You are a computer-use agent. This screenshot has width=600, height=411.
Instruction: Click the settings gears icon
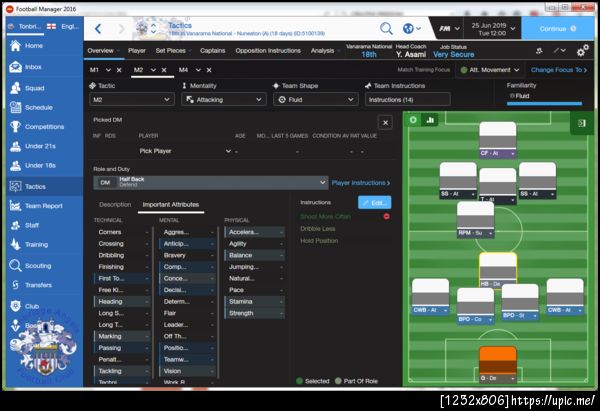coord(582,51)
